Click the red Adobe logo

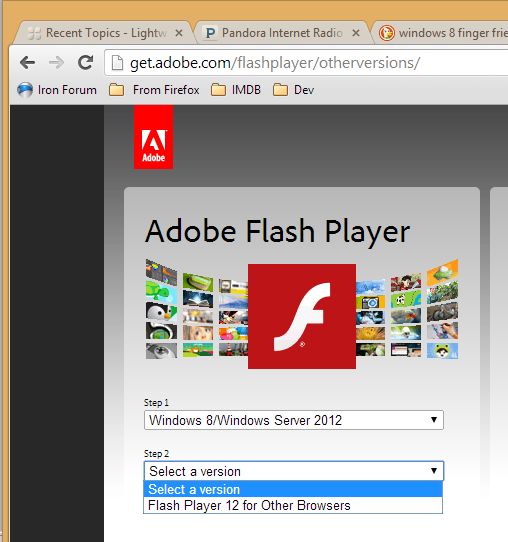(x=153, y=137)
